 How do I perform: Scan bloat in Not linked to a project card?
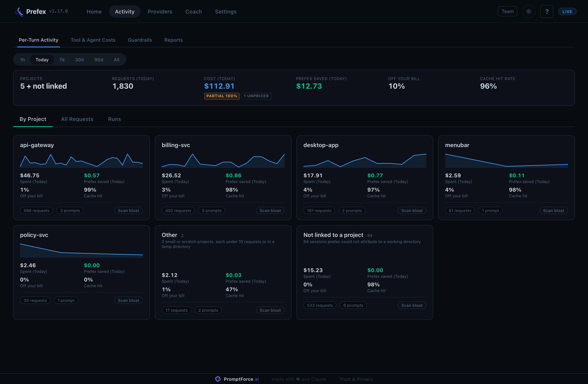coord(412,305)
